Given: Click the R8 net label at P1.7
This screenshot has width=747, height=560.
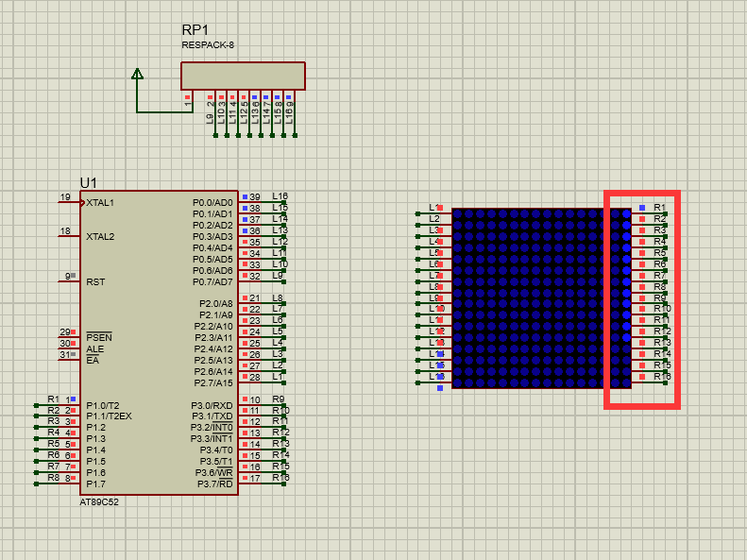Looking at the screenshot, I should (x=53, y=478).
